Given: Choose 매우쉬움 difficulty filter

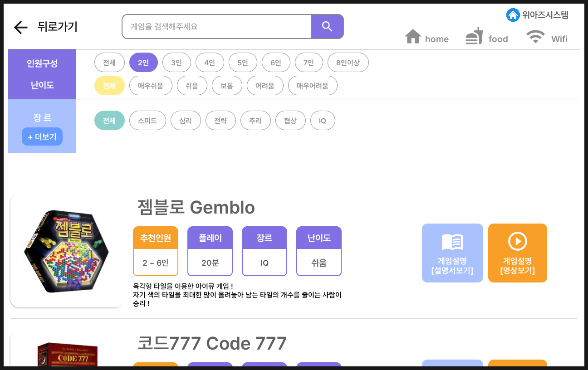Looking at the screenshot, I should (x=151, y=86).
